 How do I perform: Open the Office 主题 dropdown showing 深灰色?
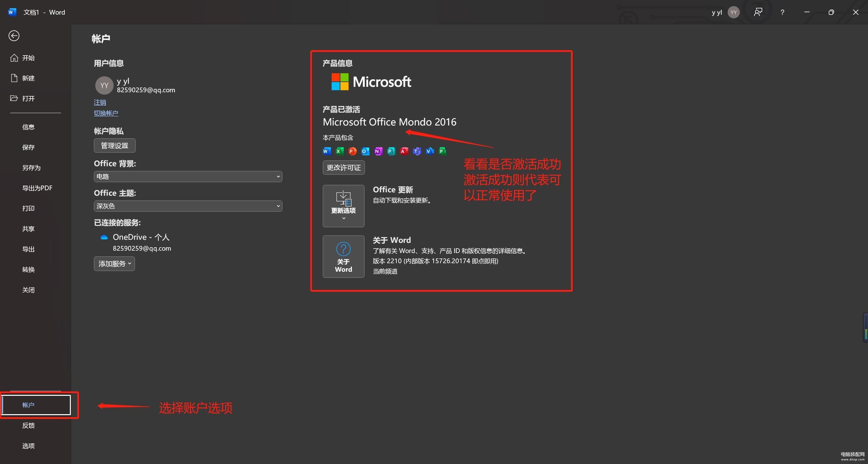pyautogui.click(x=188, y=206)
